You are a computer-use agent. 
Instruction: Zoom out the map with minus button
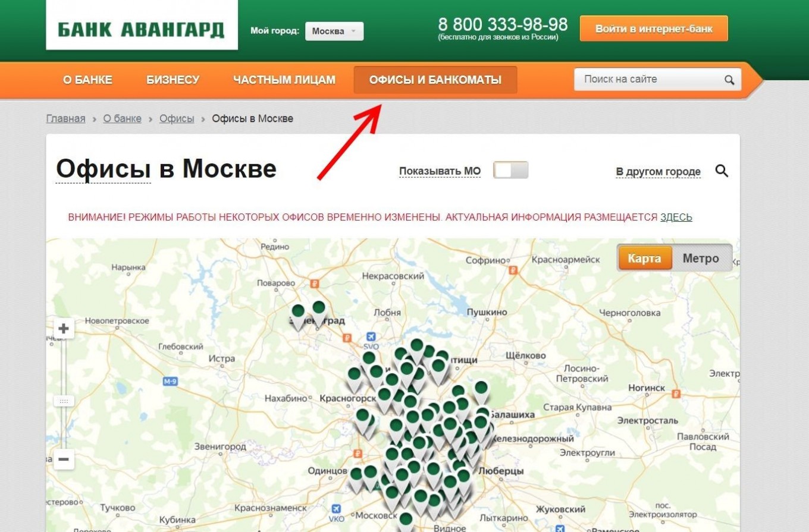pos(64,459)
